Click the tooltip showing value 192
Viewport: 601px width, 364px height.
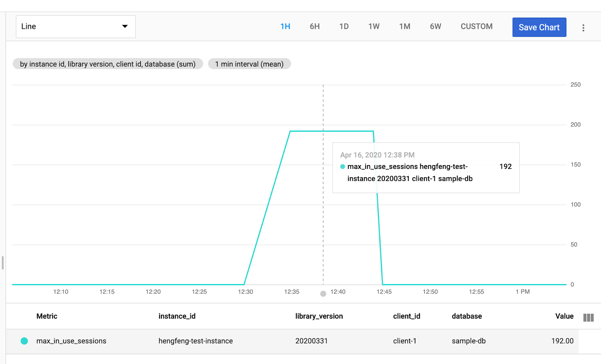click(x=426, y=168)
